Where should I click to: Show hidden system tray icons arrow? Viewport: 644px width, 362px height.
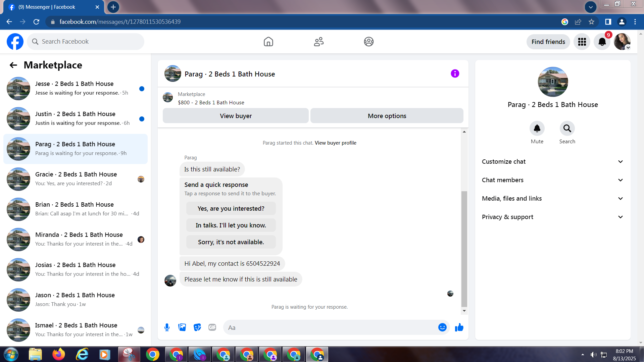click(583, 355)
